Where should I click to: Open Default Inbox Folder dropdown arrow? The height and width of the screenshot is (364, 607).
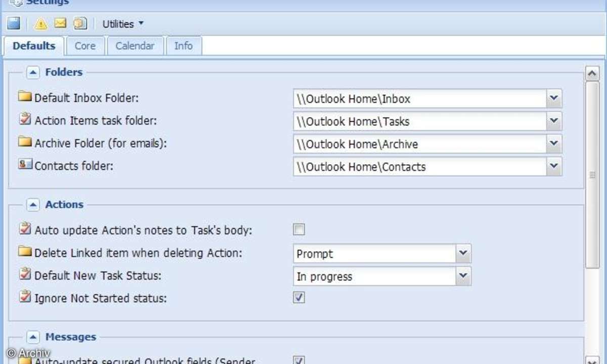[554, 99]
